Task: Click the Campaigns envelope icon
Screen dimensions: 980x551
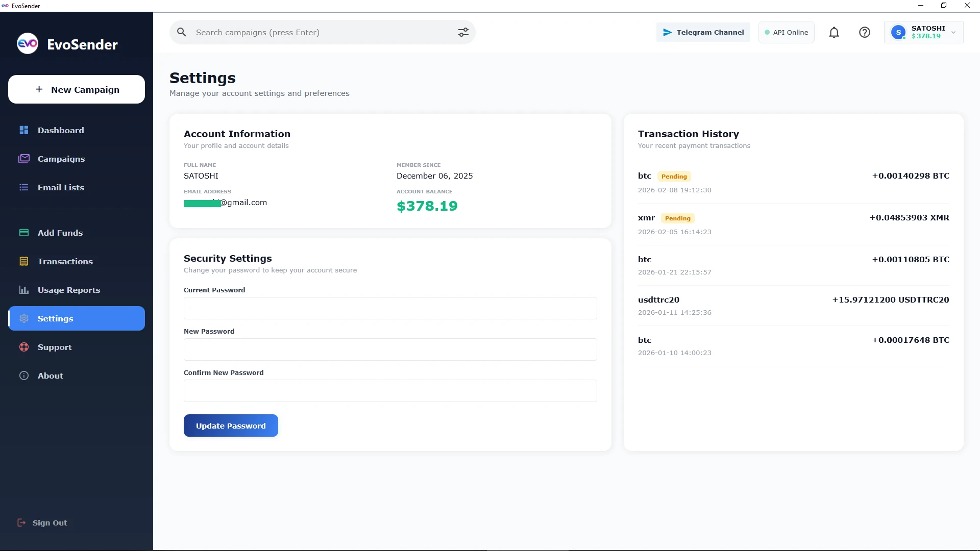Action: pos(24,159)
